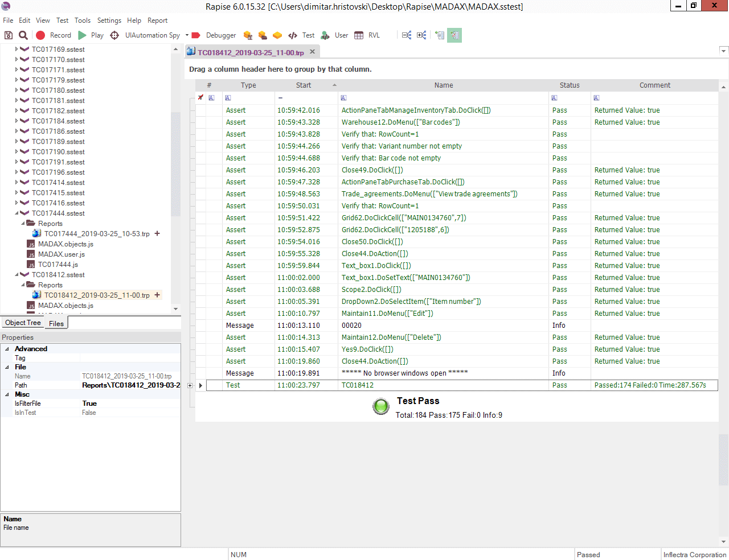Image resolution: width=729 pixels, height=560 pixels.
Task: Click the report grid vertical scrollbar thumb
Action: pyautogui.click(x=723, y=459)
